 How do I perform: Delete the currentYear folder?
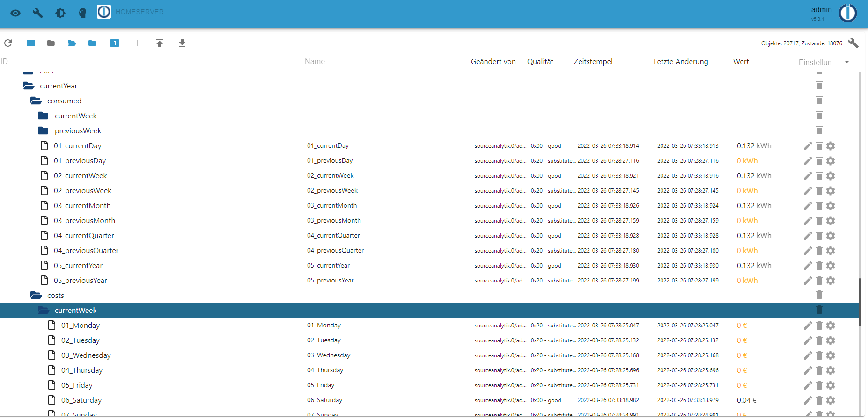pos(819,85)
